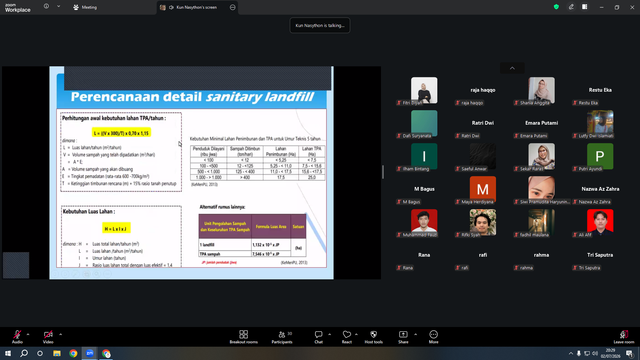Select Emara Putami participant tile

click(541, 123)
